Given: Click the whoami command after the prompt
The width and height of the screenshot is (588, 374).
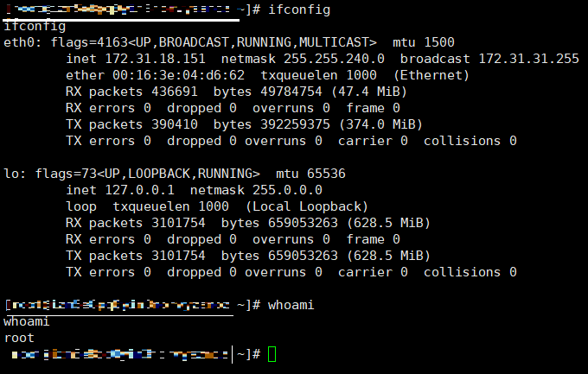Looking at the screenshot, I should pyautogui.click(x=291, y=305).
